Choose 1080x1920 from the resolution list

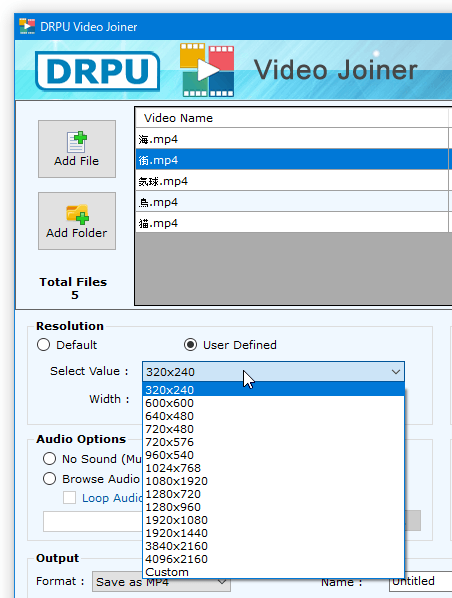(273, 481)
